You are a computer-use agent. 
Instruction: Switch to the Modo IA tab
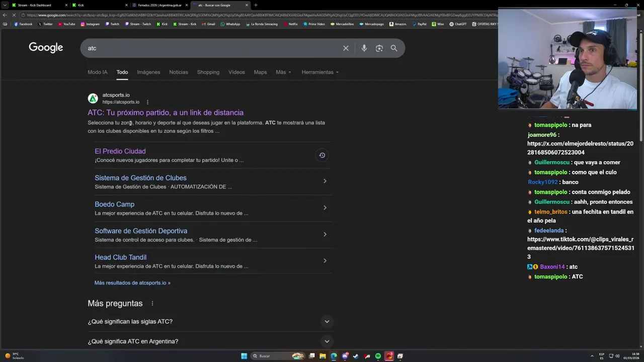pos(98,72)
